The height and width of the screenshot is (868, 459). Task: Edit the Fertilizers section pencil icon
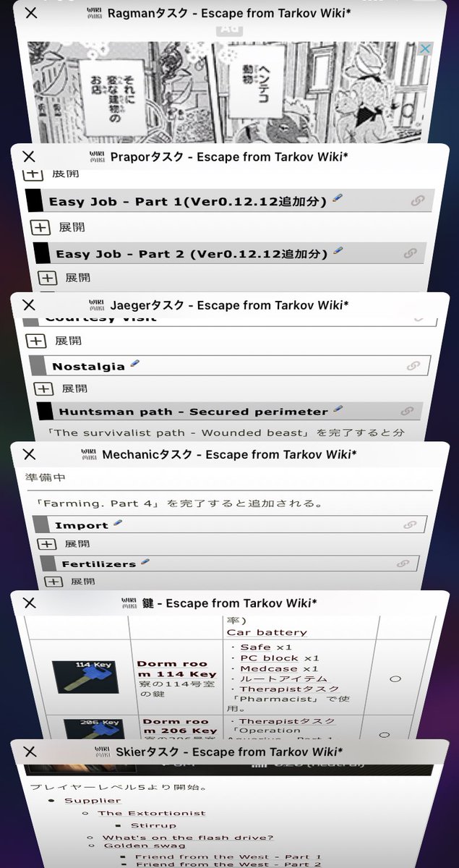tap(145, 561)
